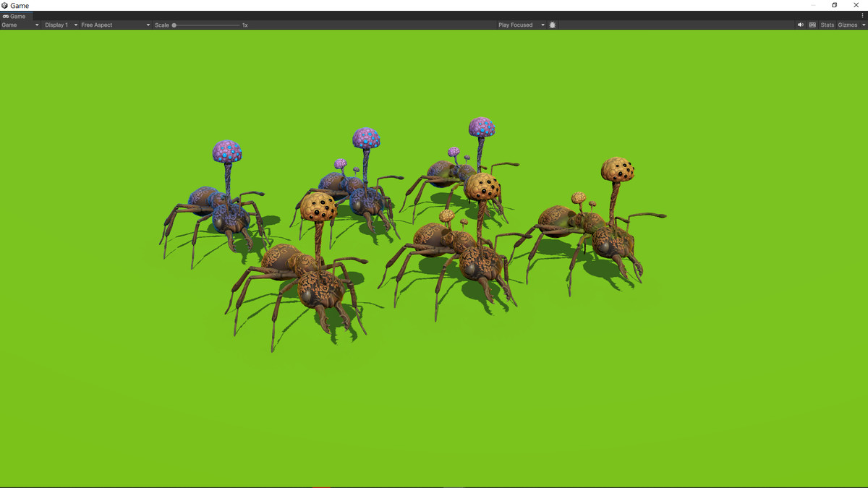Open the Gizmos dropdown arrow
Viewport: 868px width, 488px height.
click(862, 25)
